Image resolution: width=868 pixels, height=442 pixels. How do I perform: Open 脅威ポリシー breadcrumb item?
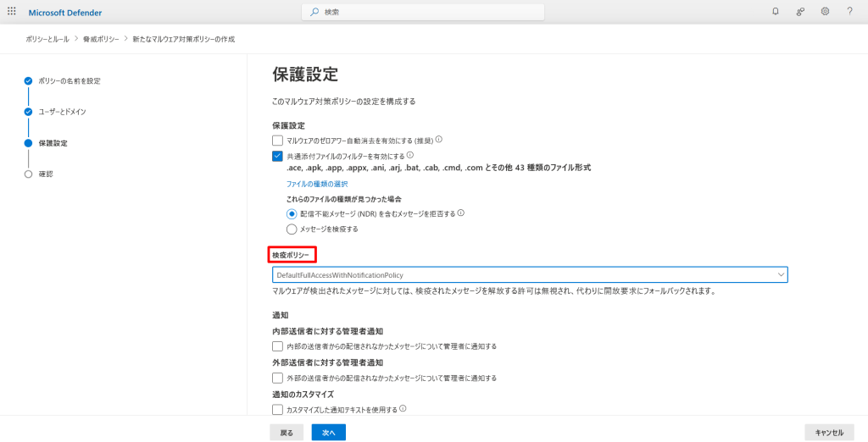(x=103, y=39)
